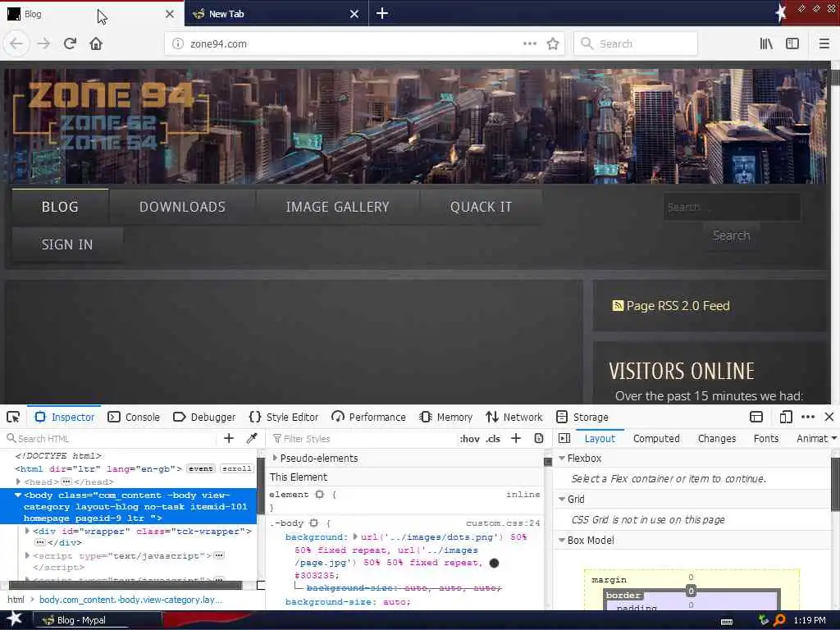Expand the div wrapper node

tap(27, 531)
